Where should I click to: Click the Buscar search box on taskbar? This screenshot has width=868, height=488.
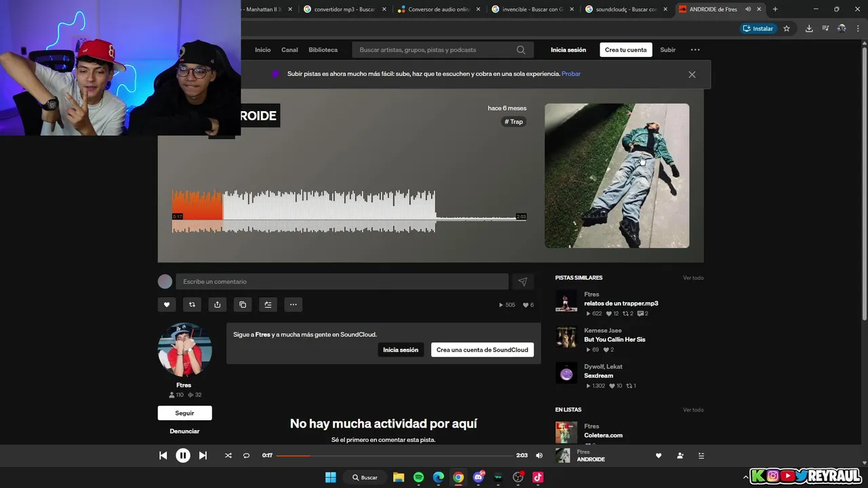365,477
